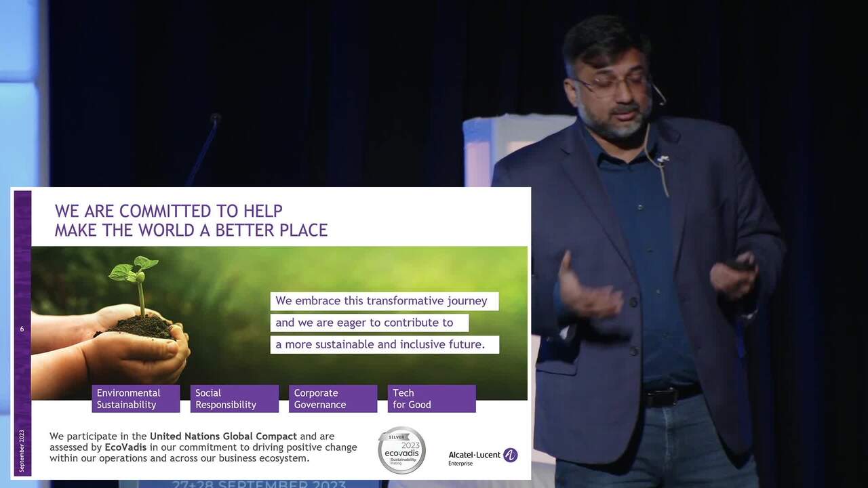Image resolution: width=868 pixels, height=488 pixels.
Task: Click the slide title 'We are committed to help'
Action: coord(169,211)
